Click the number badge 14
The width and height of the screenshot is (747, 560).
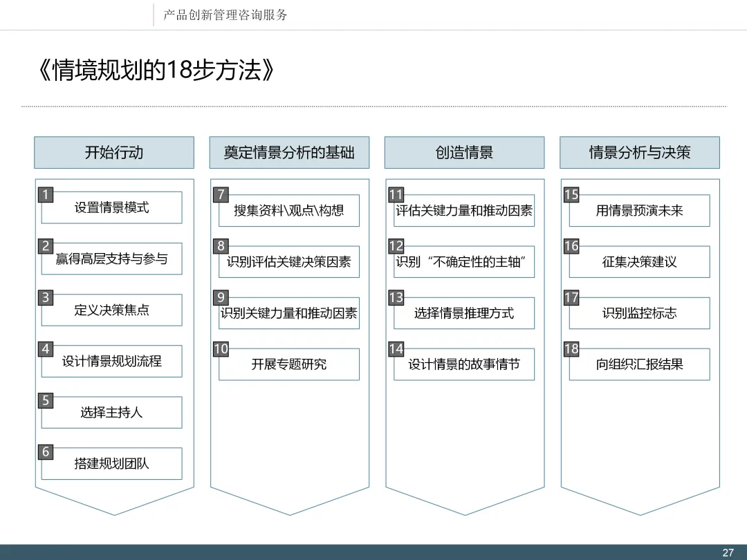coord(396,348)
